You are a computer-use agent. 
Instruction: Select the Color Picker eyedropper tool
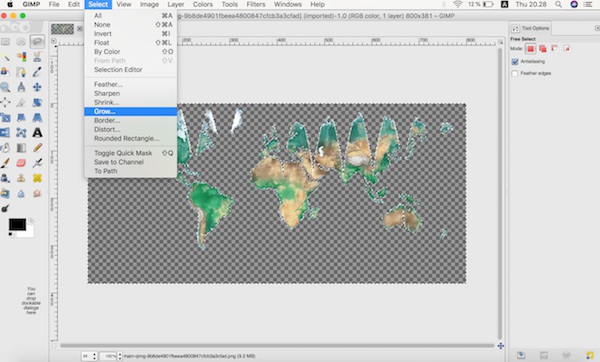37,72
